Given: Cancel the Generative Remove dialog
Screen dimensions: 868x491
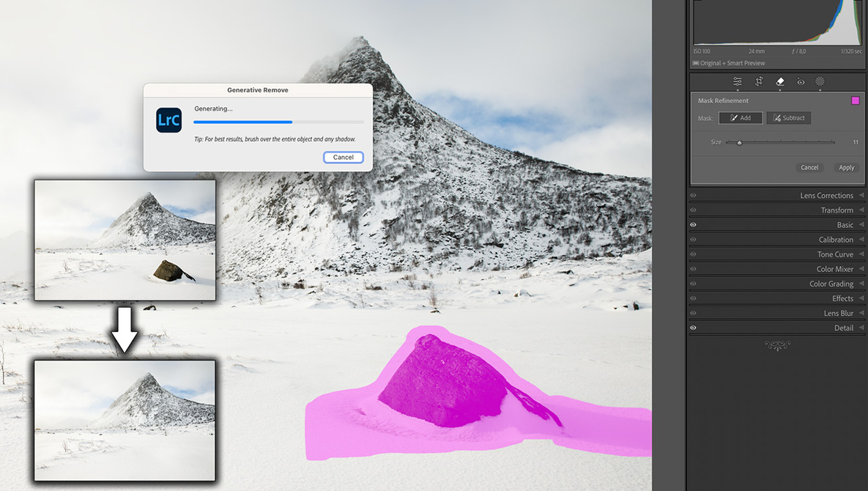Looking at the screenshot, I should 343,158.
